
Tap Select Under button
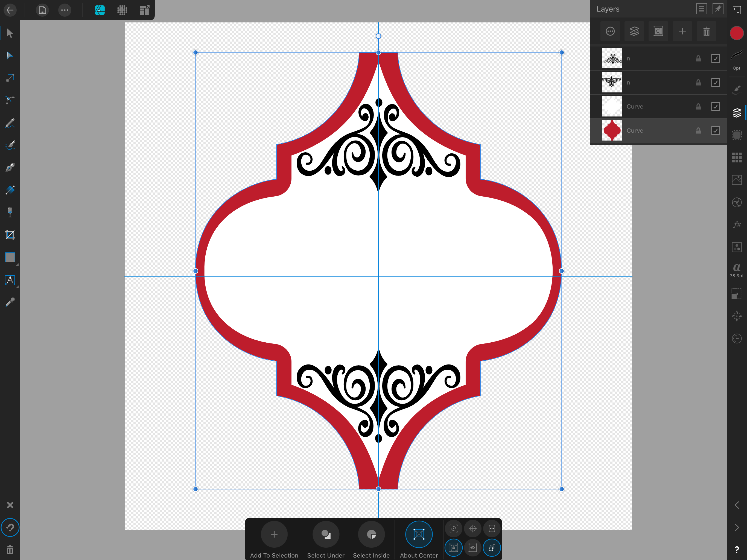pos(326,539)
